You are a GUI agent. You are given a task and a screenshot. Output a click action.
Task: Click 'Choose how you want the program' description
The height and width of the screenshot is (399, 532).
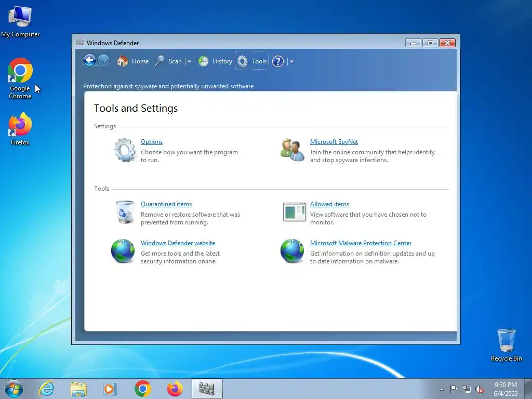coord(189,156)
